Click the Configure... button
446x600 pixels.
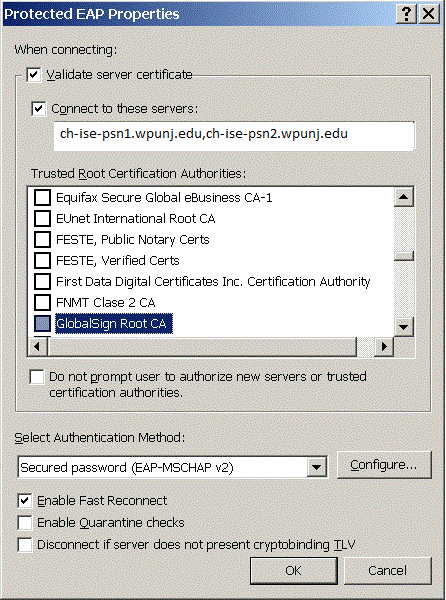click(x=384, y=465)
